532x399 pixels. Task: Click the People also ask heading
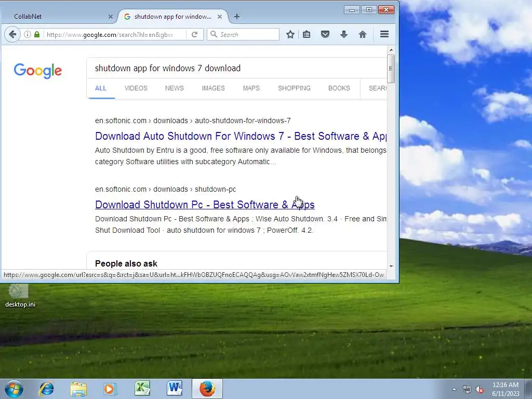pos(126,263)
